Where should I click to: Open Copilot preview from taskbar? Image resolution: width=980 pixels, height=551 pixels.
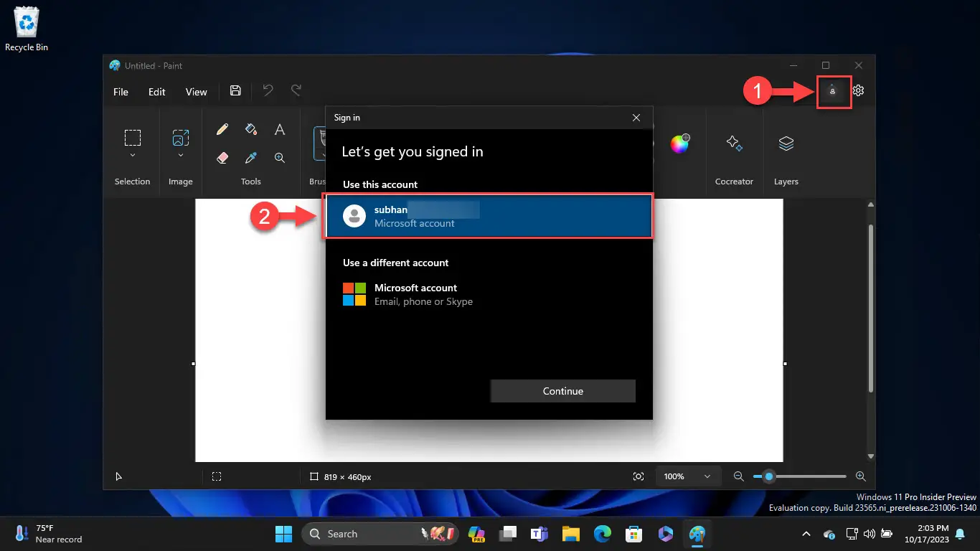pos(477,534)
